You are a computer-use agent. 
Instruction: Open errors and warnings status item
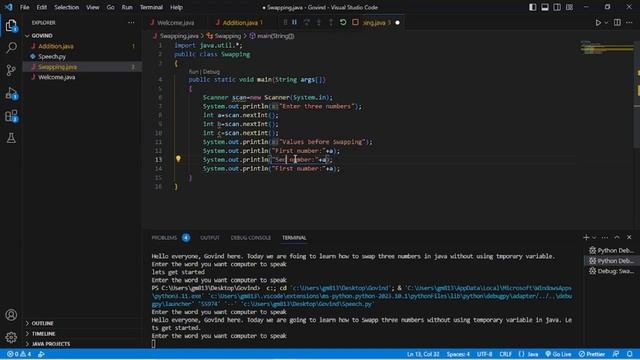tap(19, 354)
